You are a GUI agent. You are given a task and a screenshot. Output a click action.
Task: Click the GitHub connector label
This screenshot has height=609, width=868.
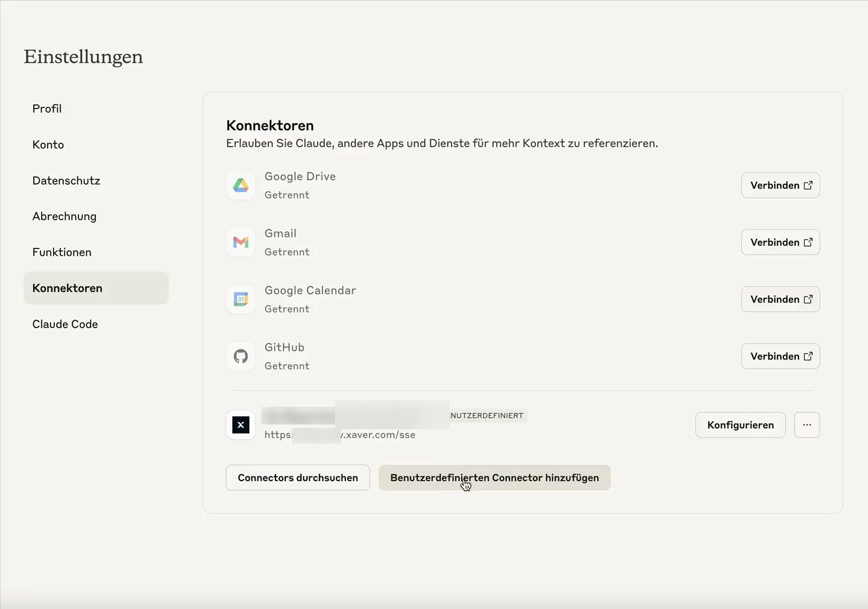coord(285,347)
